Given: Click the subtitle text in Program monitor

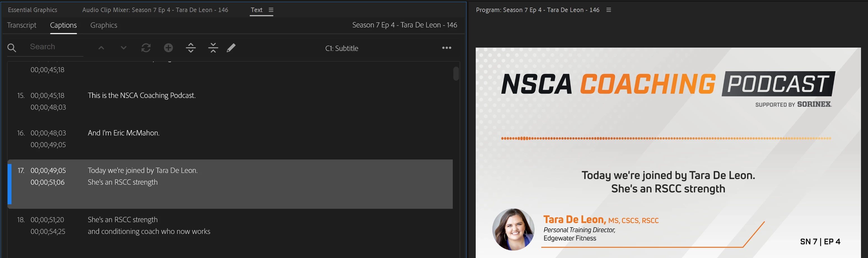Looking at the screenshot, I should [668, 182].
